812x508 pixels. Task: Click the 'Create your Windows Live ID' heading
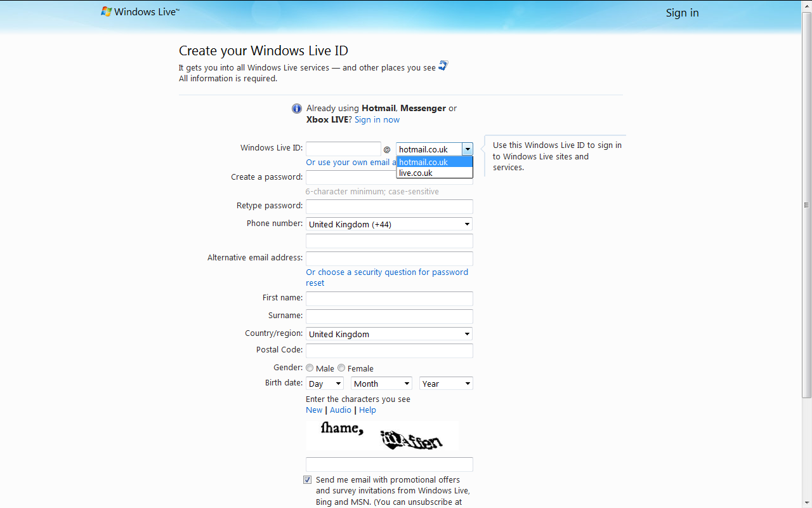[263, 51]
